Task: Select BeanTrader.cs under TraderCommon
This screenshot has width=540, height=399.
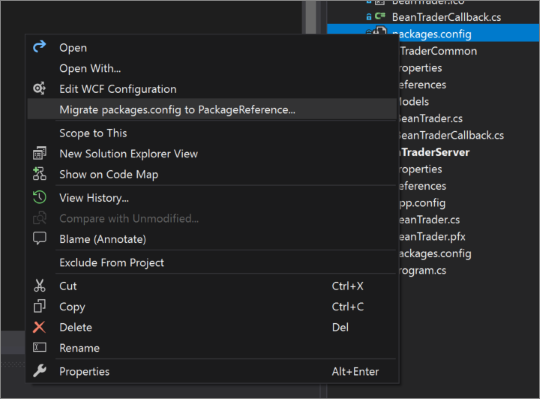Action: [430, 118]
